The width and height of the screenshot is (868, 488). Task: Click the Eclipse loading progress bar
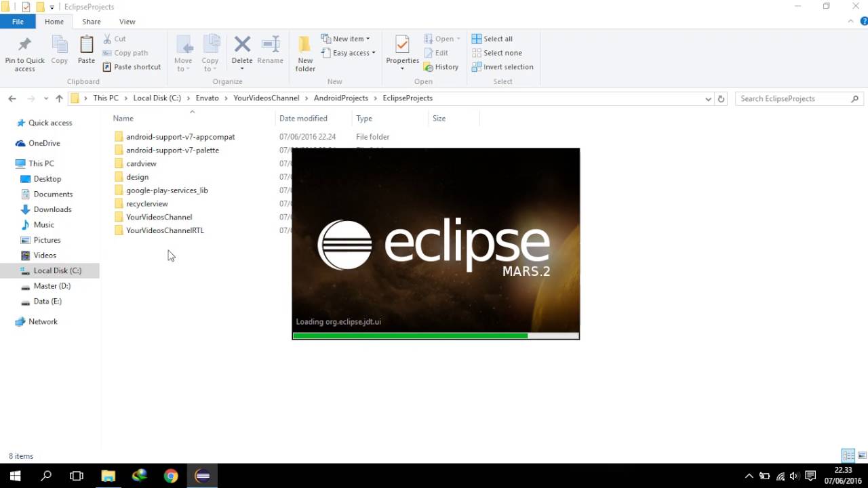[435, 335]
